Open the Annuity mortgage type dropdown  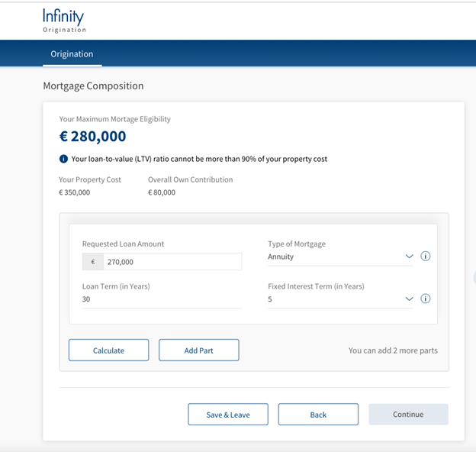point(340,257)
